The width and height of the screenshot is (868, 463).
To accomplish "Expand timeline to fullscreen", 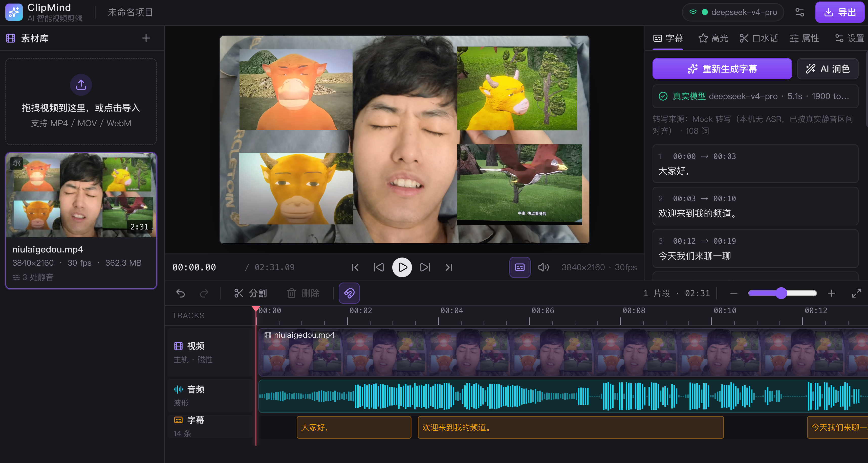I will (x=857, y=293).
